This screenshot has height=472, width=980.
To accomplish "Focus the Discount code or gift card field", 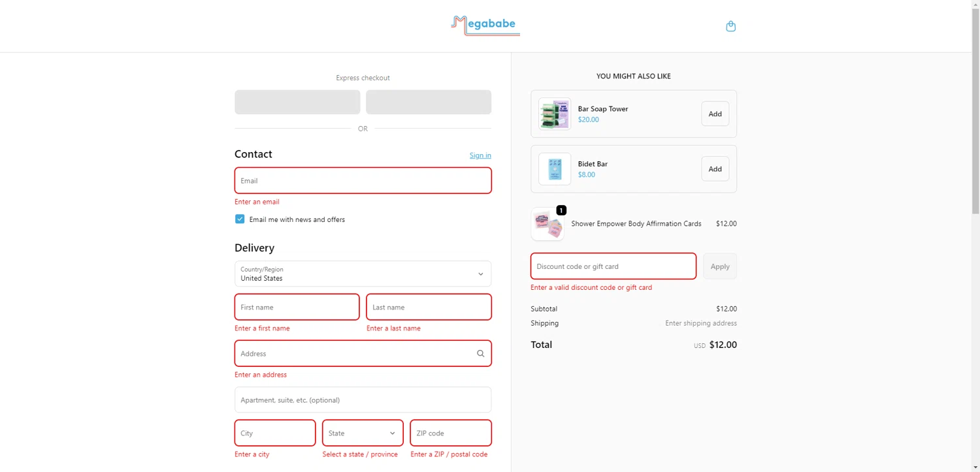I will tap(613, 266).
